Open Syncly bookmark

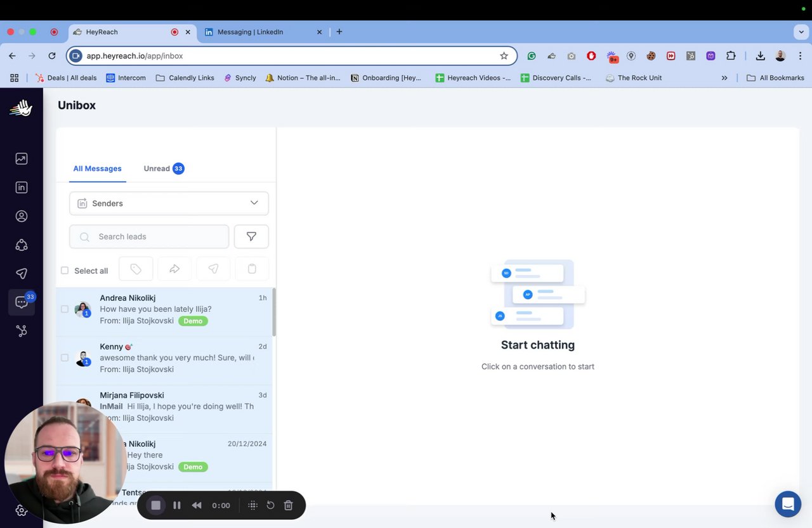tap(240, 78)
